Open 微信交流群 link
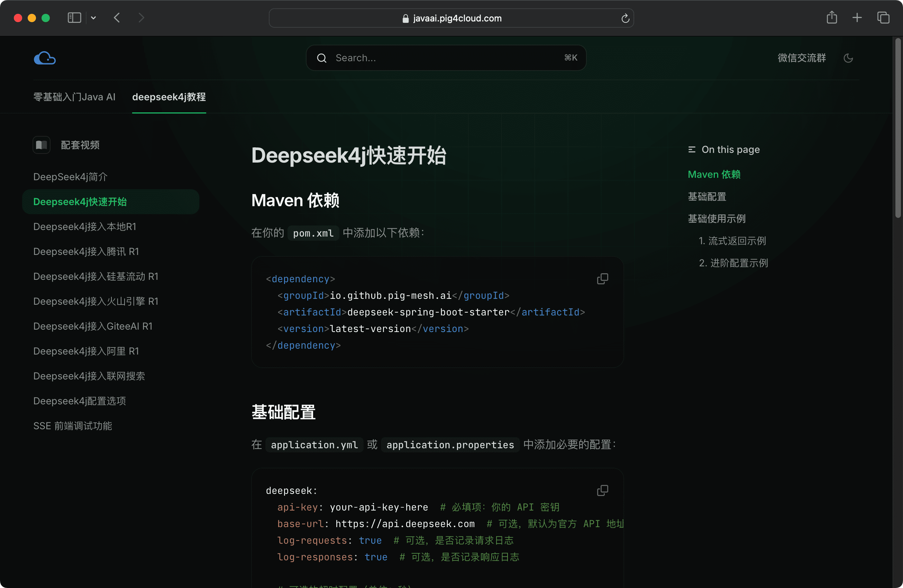 (802, 58)
